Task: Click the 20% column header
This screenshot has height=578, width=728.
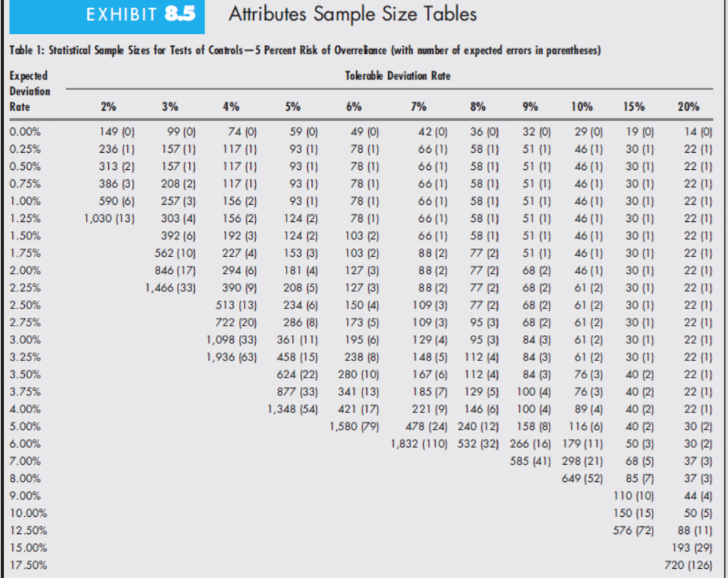Action: [x=687, y=107]
